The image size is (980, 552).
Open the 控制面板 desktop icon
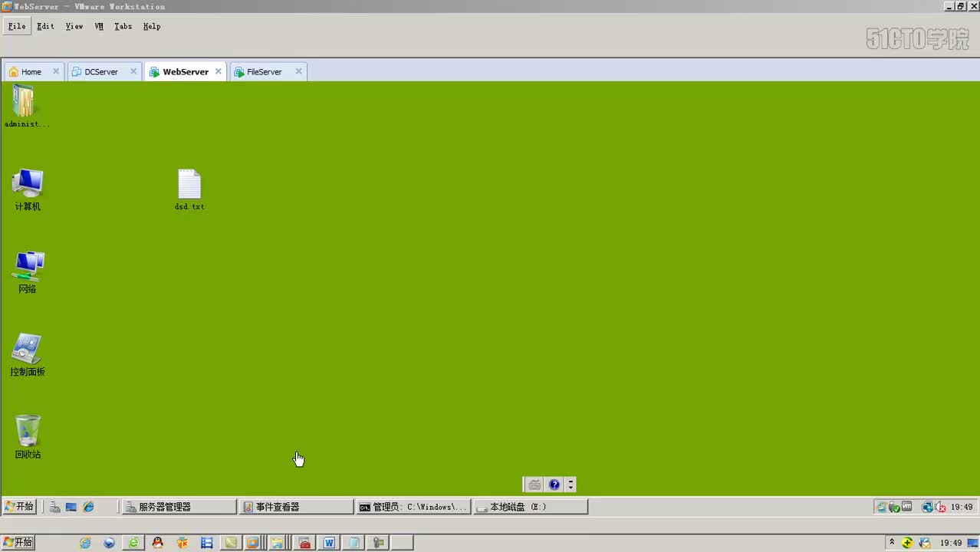click(28, 355)
